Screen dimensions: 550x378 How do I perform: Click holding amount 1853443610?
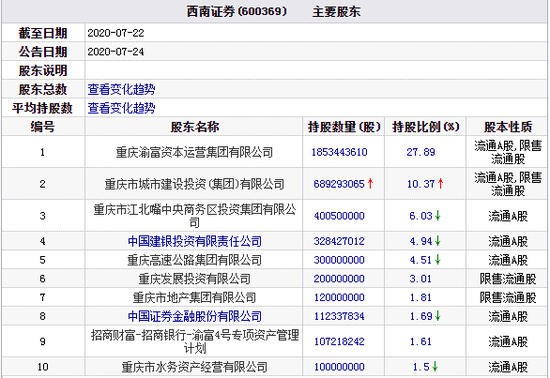(x=339, y=152)
